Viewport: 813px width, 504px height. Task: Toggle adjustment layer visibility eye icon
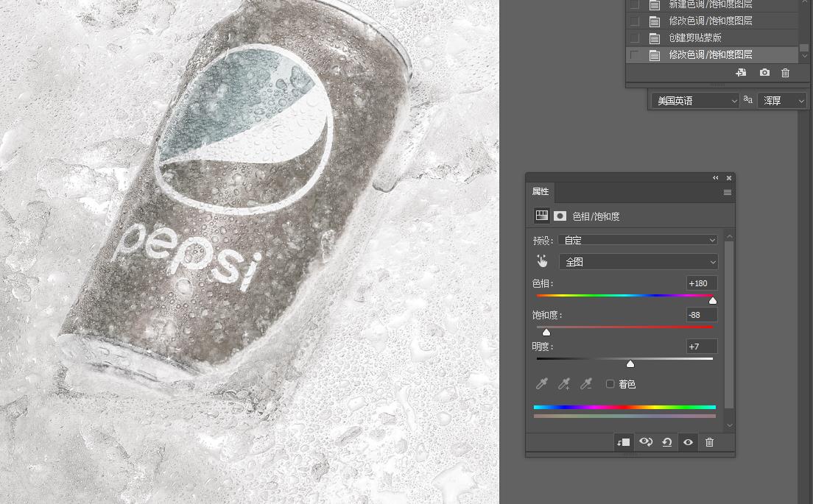click(x=688, y=442)
